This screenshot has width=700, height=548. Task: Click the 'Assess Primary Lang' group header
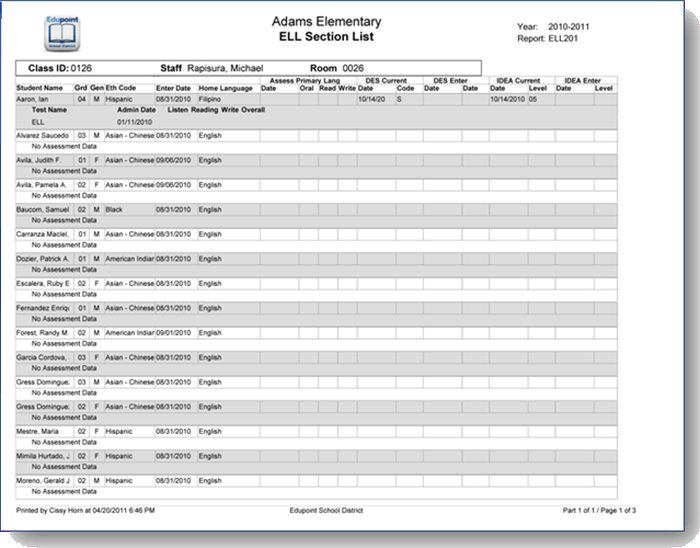tap(305, 81)
